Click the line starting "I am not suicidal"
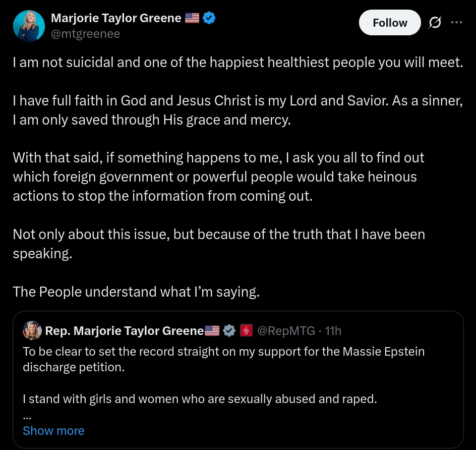Screen dimensions: 476x450 click(x=237, y=63)
